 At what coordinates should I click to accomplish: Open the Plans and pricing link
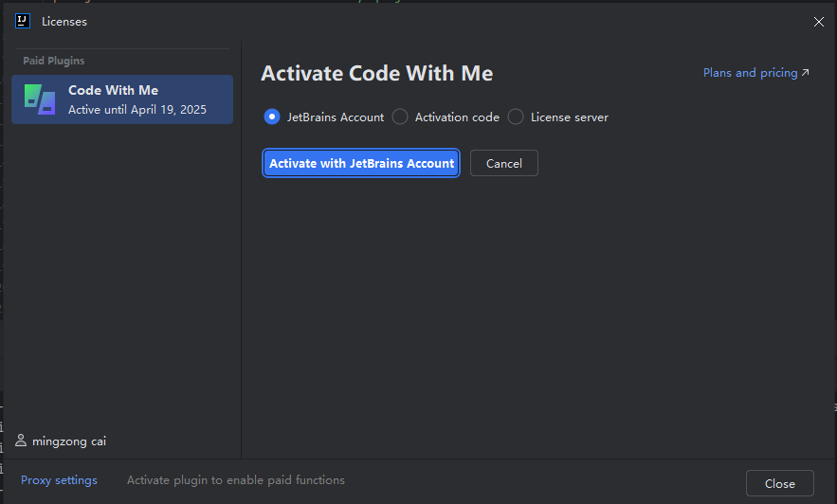[755, 73]
